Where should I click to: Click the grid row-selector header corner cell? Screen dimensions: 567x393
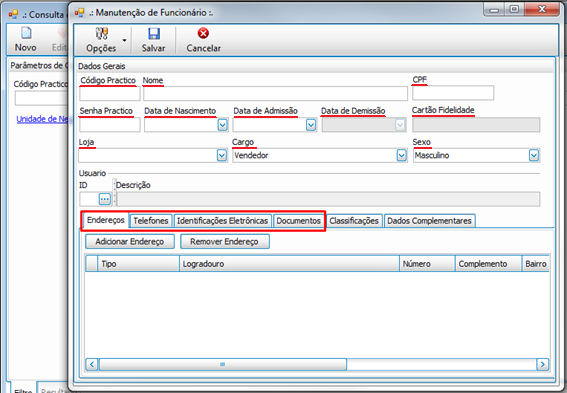(x=91, y=264)
